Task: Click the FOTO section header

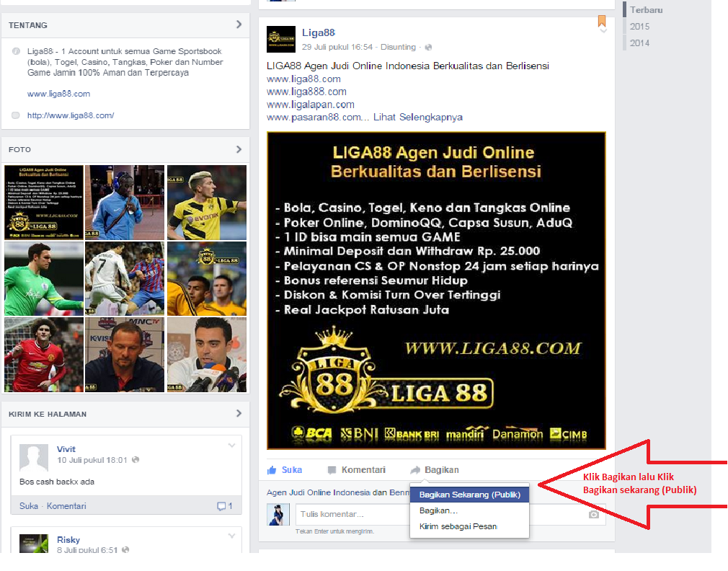Action: (19, 149)
